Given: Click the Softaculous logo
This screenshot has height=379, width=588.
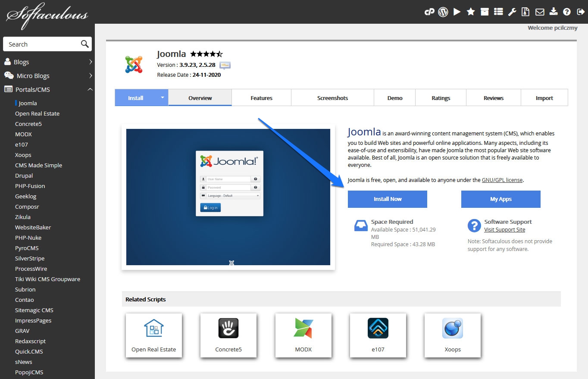Looking at the screenshot, I should pyautogui.click(x=47, y=16).
